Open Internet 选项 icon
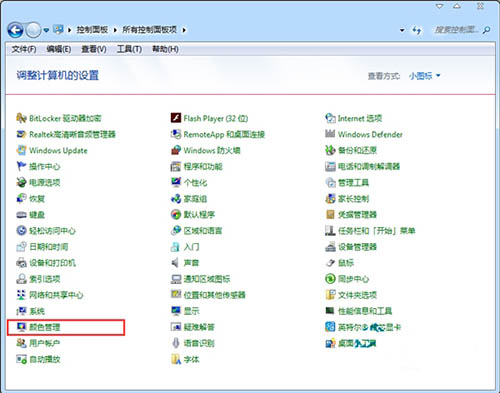This screenshot has width=500, height=393. 330,118
